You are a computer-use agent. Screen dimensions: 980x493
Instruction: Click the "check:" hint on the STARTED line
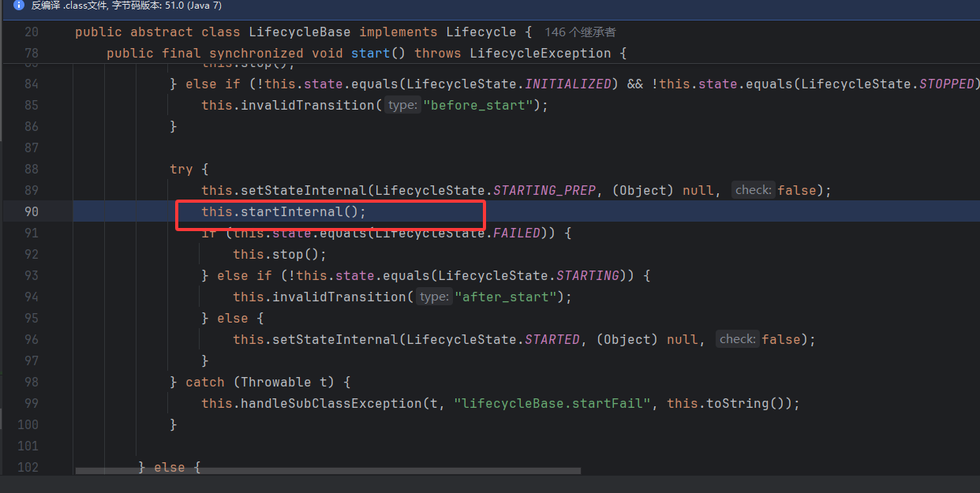pos(738,339)
